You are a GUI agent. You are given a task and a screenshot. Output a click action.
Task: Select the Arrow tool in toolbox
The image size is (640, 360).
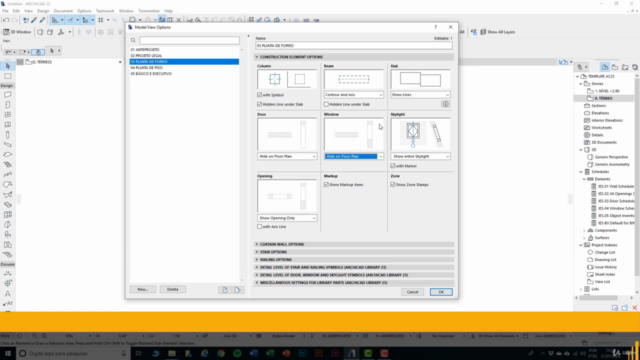[8, 66]
